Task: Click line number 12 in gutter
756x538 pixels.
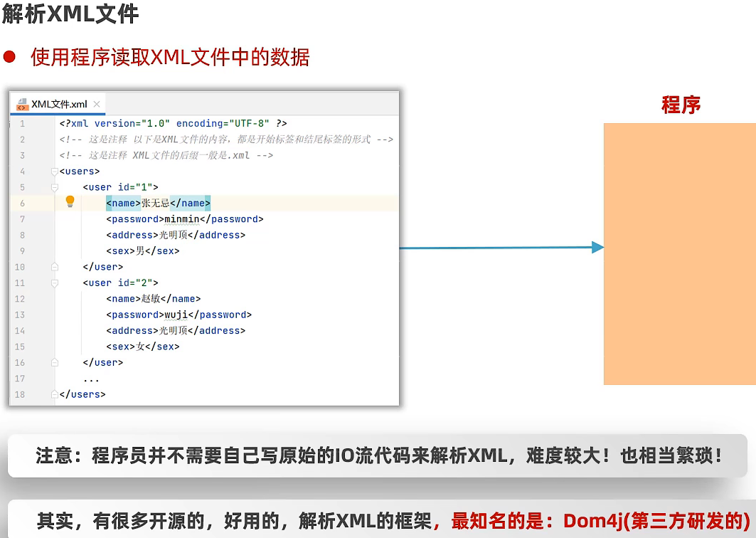Action: click(20, 299)
